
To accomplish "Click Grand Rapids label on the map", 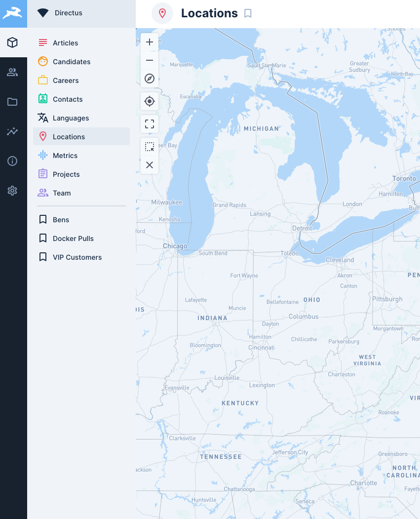I will [229, 205].
